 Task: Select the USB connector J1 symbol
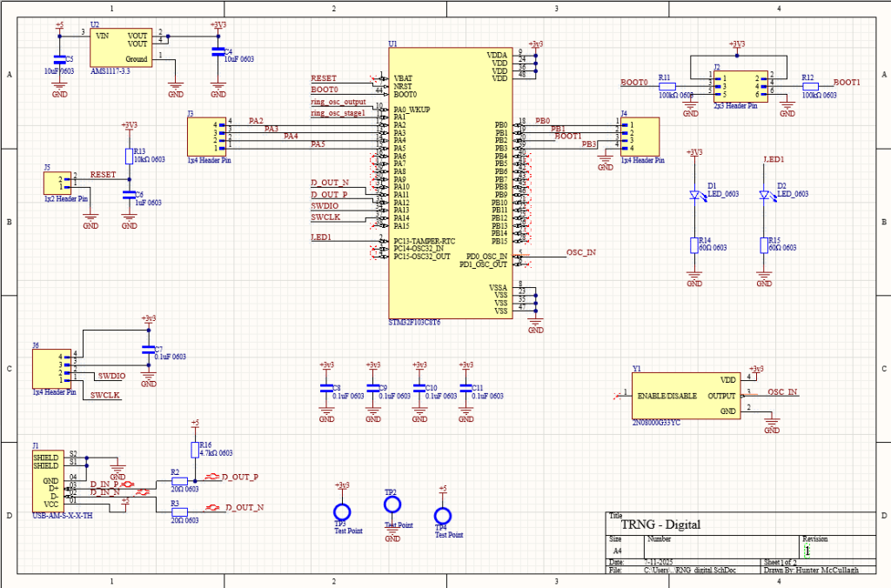pos(46,480)
